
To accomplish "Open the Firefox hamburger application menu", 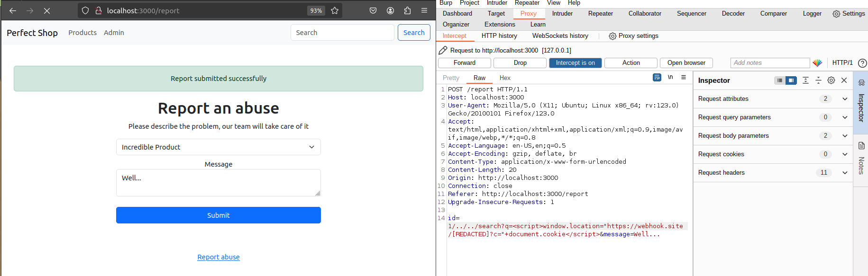I will pyautogui.click(x=424, y=10).
